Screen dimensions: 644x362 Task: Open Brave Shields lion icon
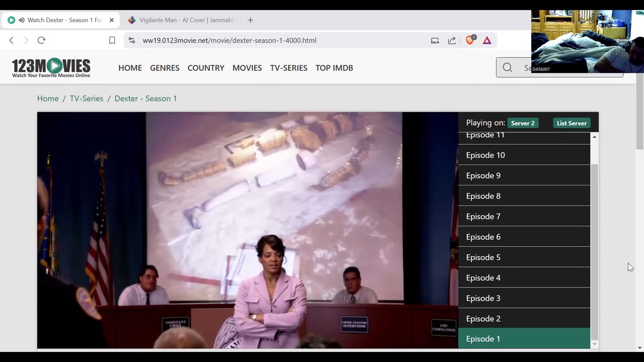[470, 40]
